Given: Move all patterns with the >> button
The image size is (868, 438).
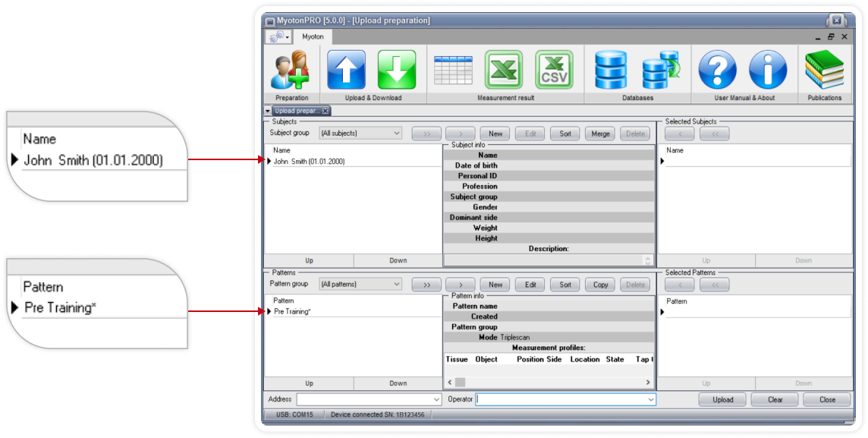Looking at the screenshot, I should pos(426,285).
